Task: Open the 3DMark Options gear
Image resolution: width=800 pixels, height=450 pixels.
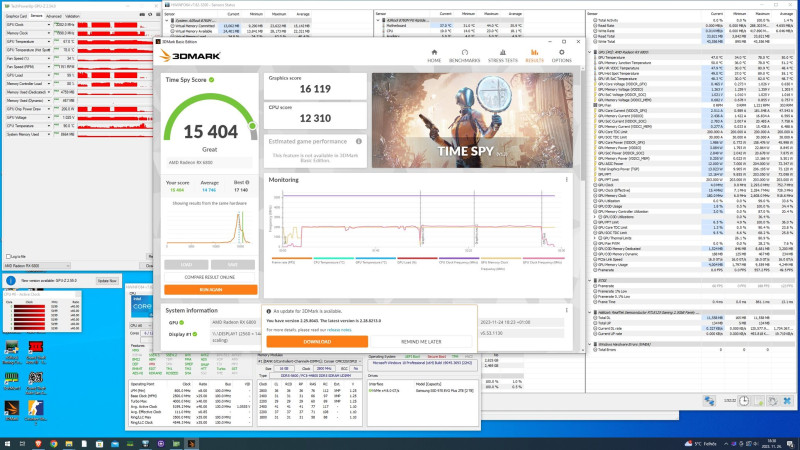Action: click(561, 56)
